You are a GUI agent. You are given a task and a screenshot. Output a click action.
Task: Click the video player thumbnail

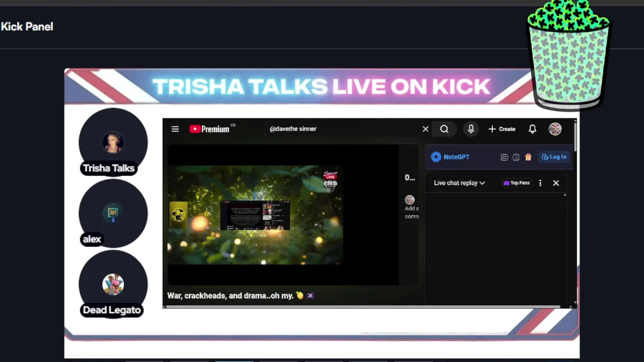click(255, 215)
